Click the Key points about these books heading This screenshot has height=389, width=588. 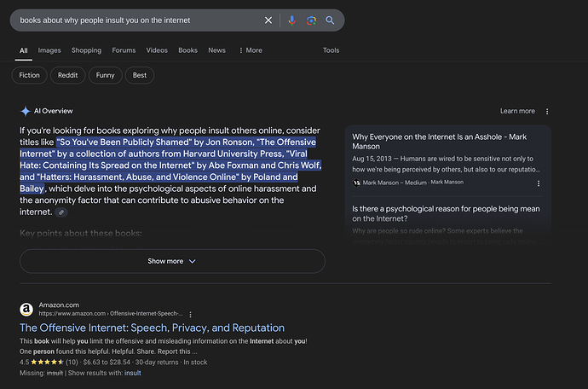81,233
